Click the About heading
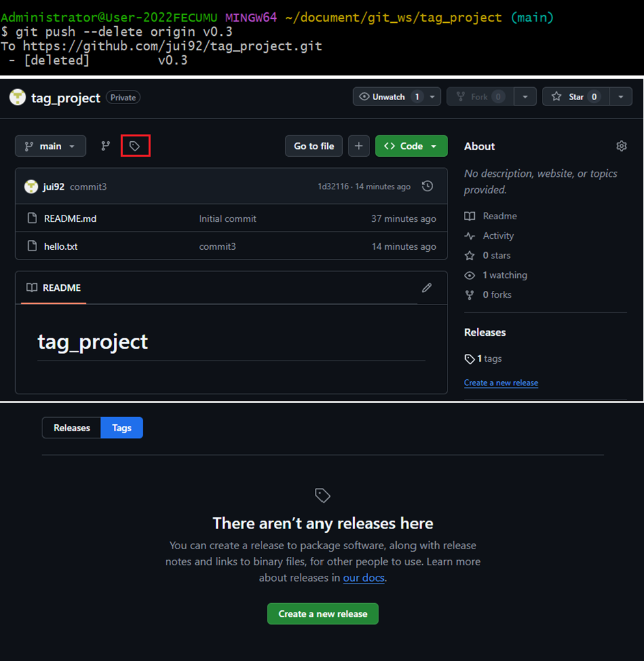 point(479,146)
